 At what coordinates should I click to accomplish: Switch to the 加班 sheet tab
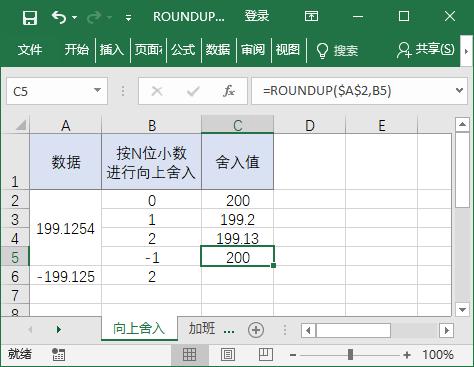202,328
